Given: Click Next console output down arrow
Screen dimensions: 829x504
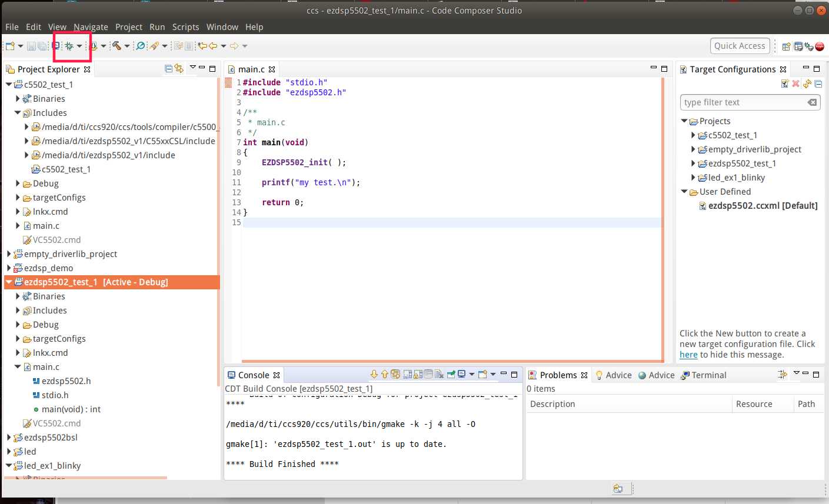Looking at the screenshot, I should point(374,374).
